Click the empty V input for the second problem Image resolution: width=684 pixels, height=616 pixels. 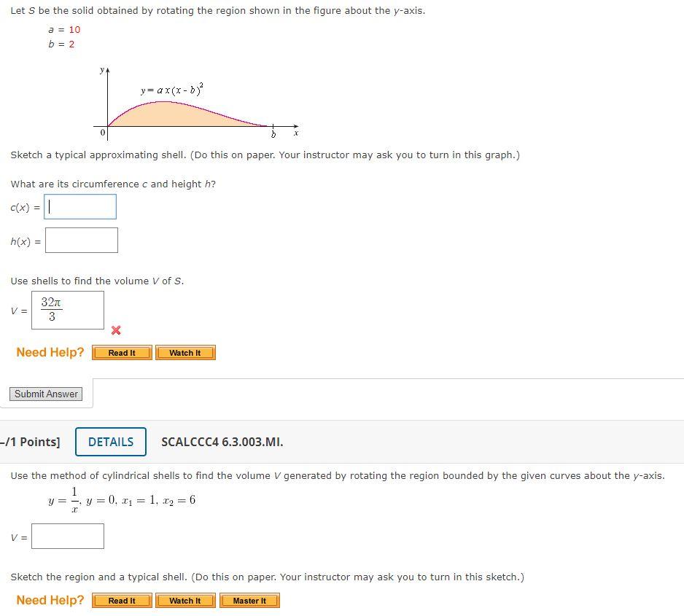68,536
